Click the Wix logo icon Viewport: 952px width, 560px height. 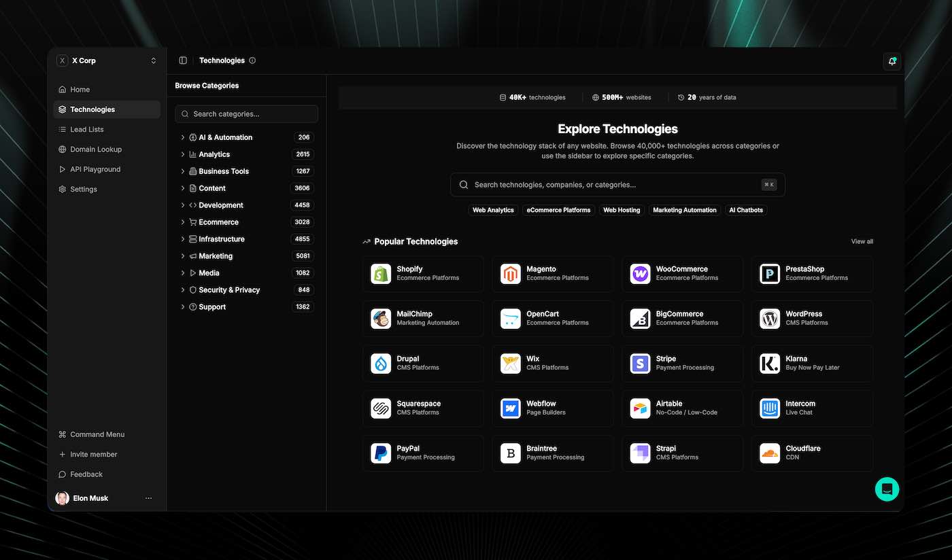[x=511, y=364]
